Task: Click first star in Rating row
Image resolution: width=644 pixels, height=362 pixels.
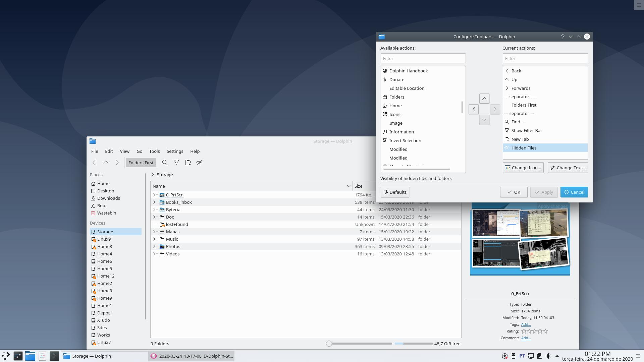Action: tap(524, 331)
